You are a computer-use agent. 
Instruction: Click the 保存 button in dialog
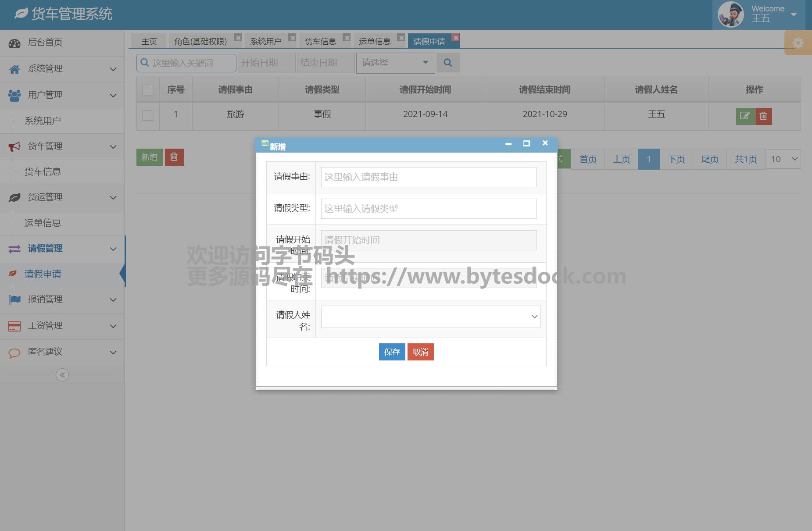[x=392, y=352]
